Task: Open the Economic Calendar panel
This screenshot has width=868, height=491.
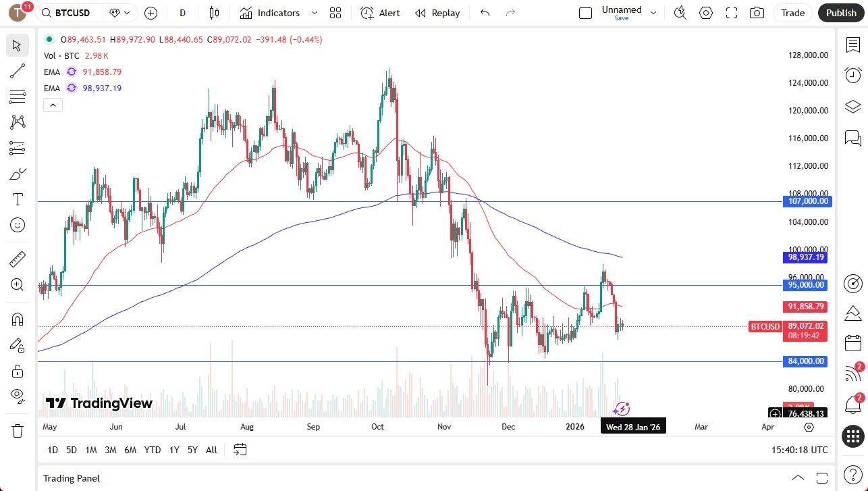Action: click(852, 343)
